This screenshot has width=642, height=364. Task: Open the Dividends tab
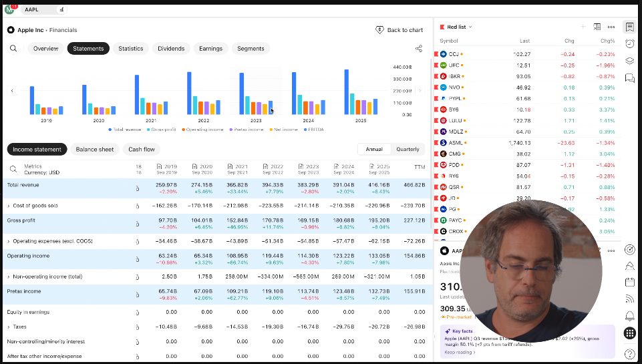(171, 48)
